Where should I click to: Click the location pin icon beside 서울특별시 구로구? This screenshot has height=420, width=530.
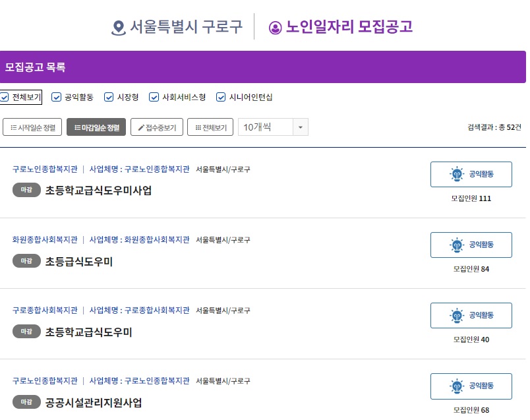tap(118, 28)
